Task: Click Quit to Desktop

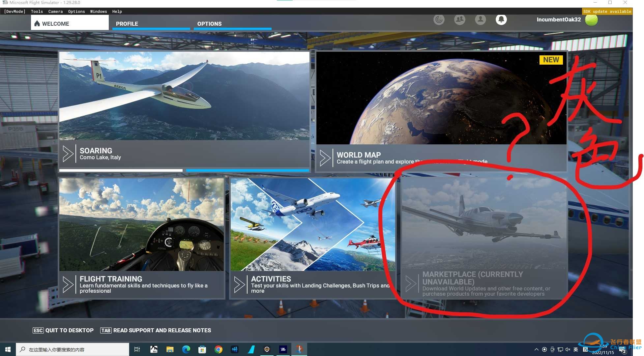Action: [63, 330]
